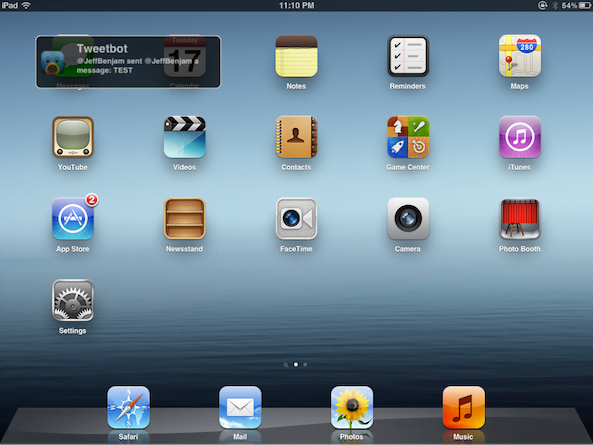Tap the Tweetbot notification banner
The height and width of the screenshot is (445, 593).
coord(128,62)
